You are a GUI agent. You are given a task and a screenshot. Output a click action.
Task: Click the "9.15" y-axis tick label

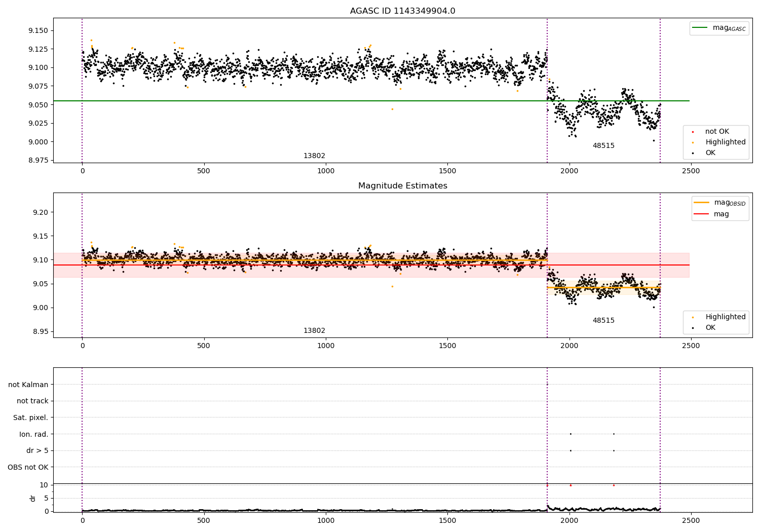tap(40, 236)
